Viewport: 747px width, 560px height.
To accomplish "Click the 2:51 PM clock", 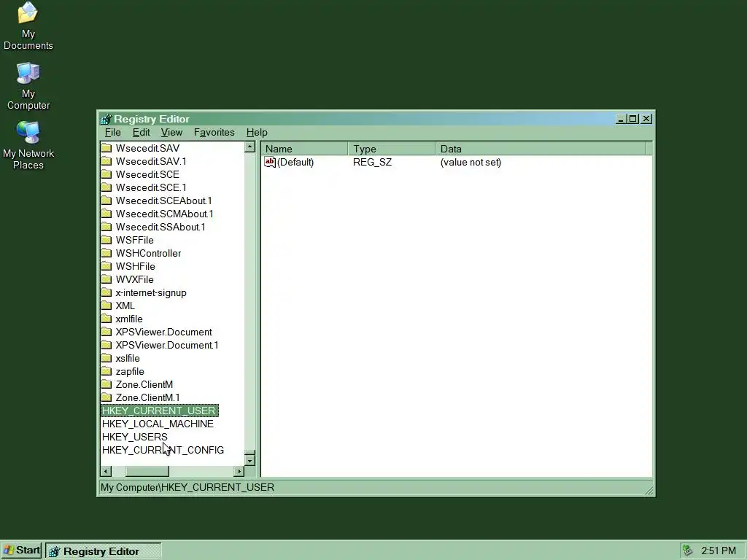I will [x=719, y=551].
